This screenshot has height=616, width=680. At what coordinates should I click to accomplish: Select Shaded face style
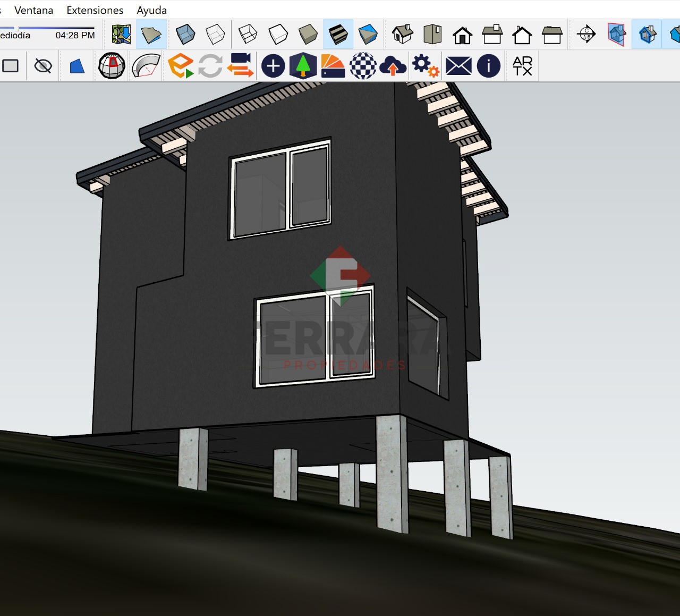(x=308, y=35)
